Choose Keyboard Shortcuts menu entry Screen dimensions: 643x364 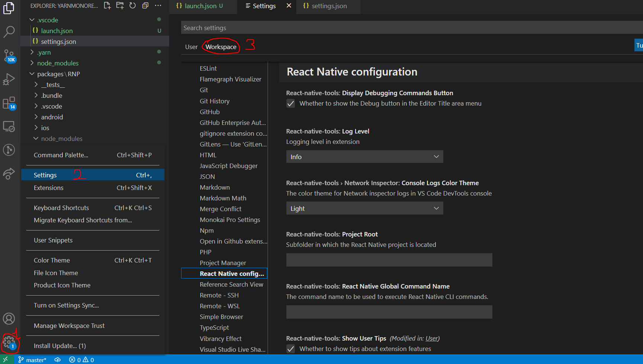[93, 208]
